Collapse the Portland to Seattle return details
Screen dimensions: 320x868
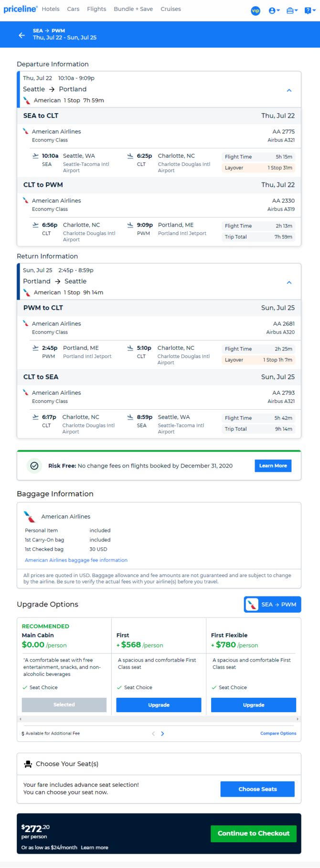[x=289, y=282]
